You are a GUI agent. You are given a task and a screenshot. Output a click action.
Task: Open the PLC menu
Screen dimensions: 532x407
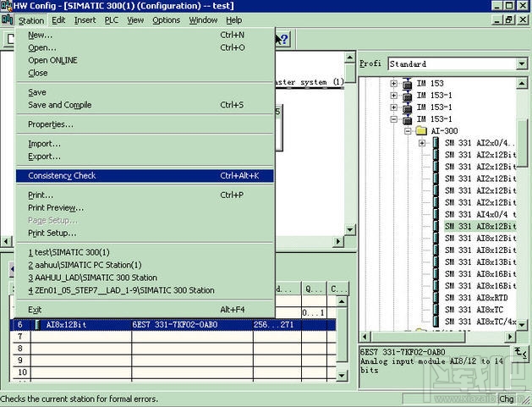(x=112, y=20)
